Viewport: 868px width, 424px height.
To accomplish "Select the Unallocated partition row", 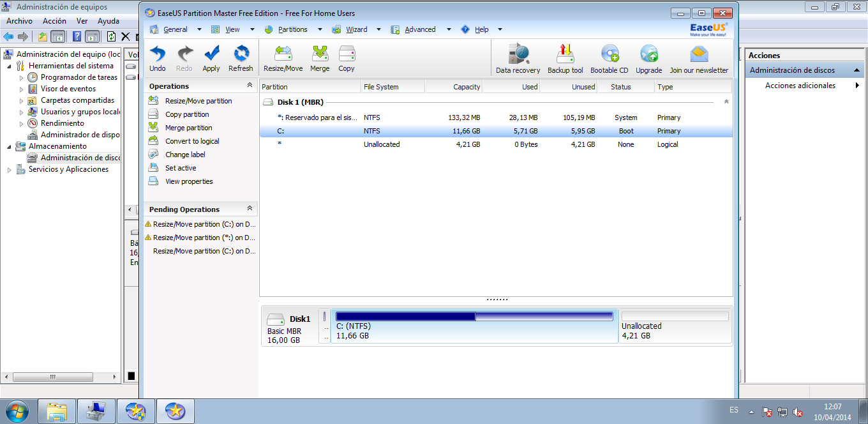I will click(496, 144).
